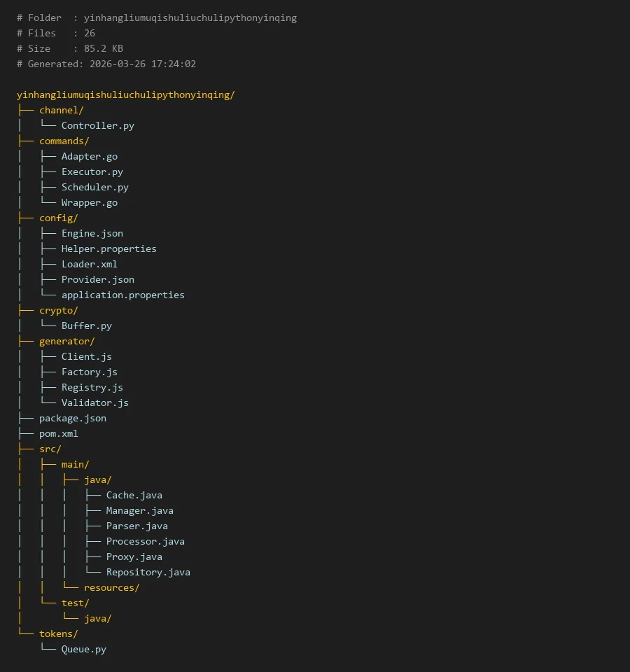The image size is (630, 672).
Task: Click Helper.properties file
Action: (108, 248)
